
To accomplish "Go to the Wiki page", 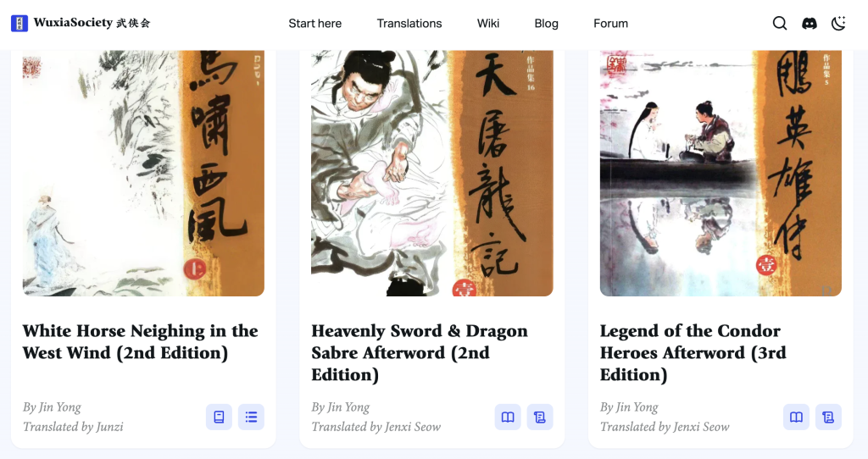I will 488,23.
